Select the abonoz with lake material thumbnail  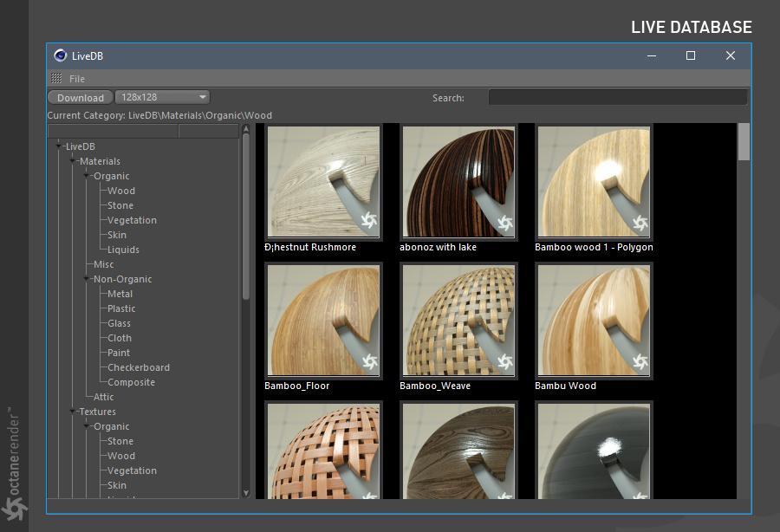[x=458, y=182]
